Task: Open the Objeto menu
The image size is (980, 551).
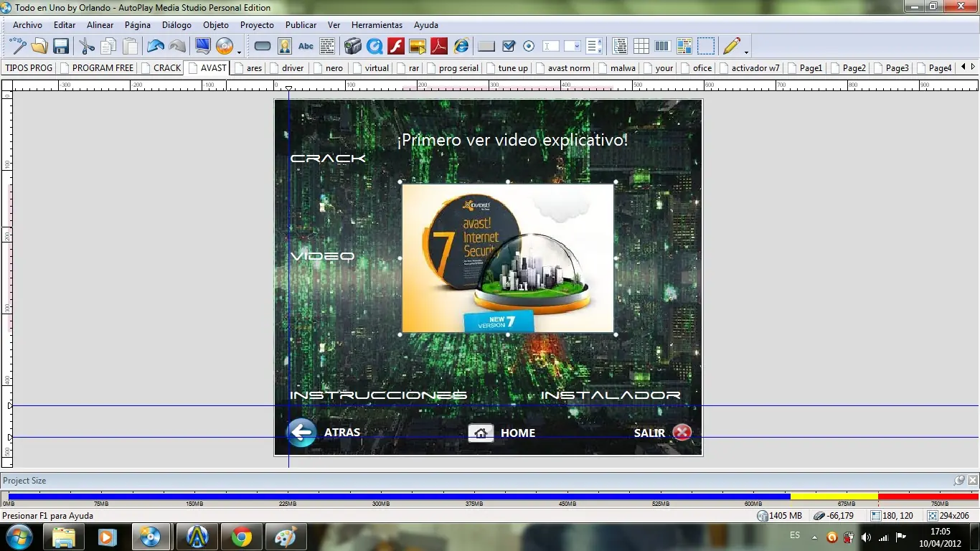Action: click(216, 25)
